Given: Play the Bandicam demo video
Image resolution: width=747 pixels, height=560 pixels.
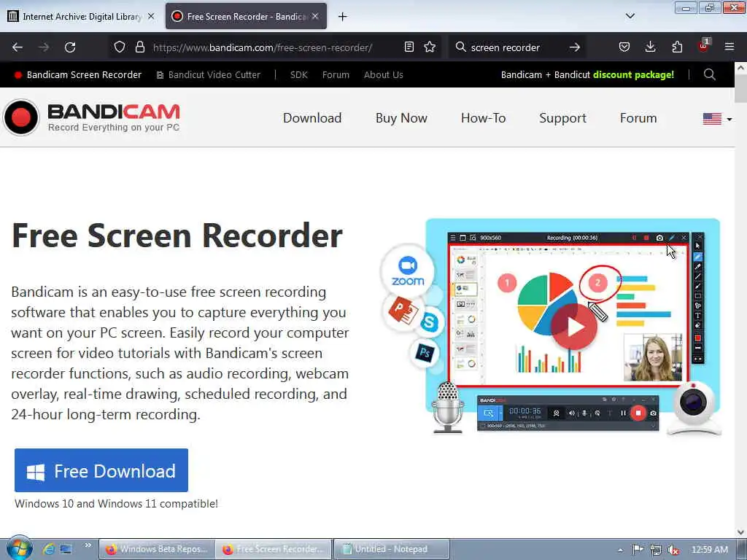Looking at the screenshot, I should (574, 327).
